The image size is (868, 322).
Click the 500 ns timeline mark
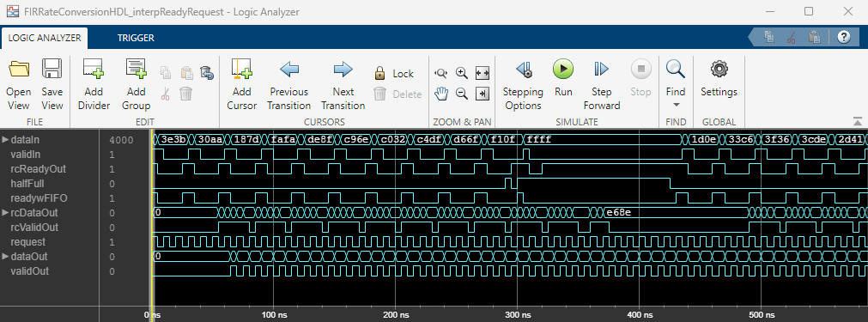click(761, 314)
